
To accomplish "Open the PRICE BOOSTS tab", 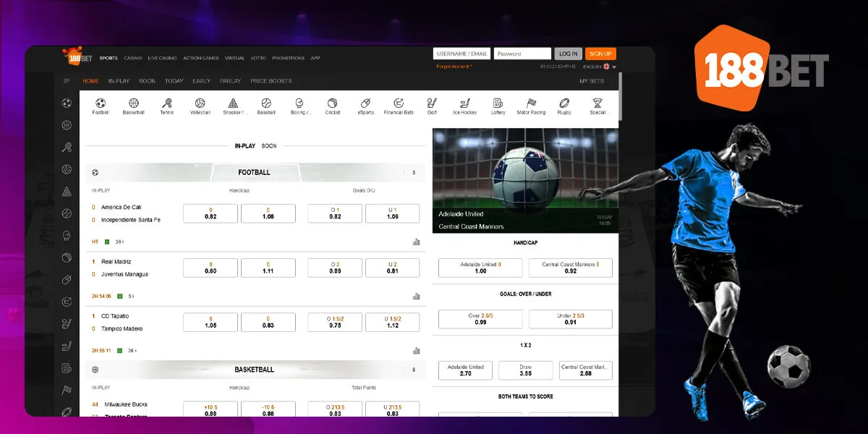I will (271, 81).
